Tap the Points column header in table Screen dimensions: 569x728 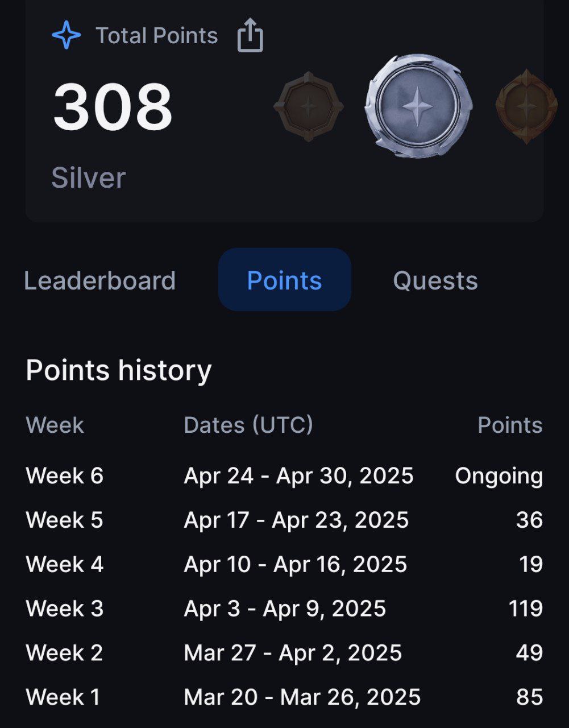coord(510,425)
